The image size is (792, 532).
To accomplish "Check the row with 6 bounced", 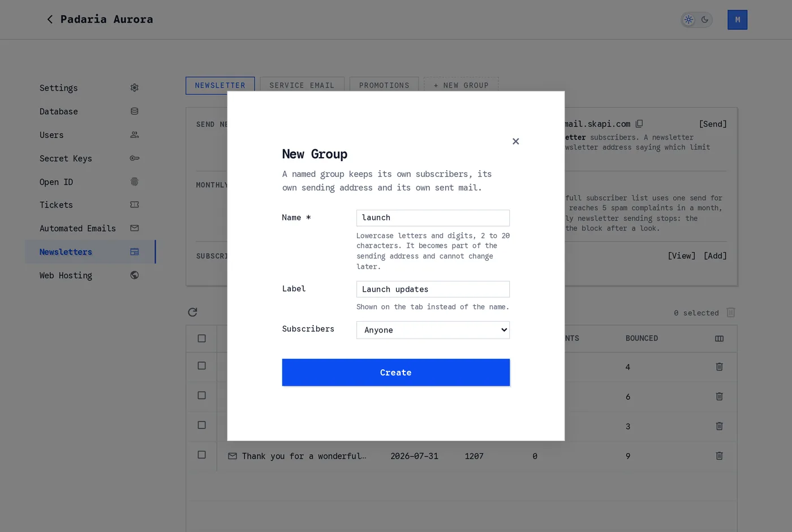I will (x=201, y=396).
